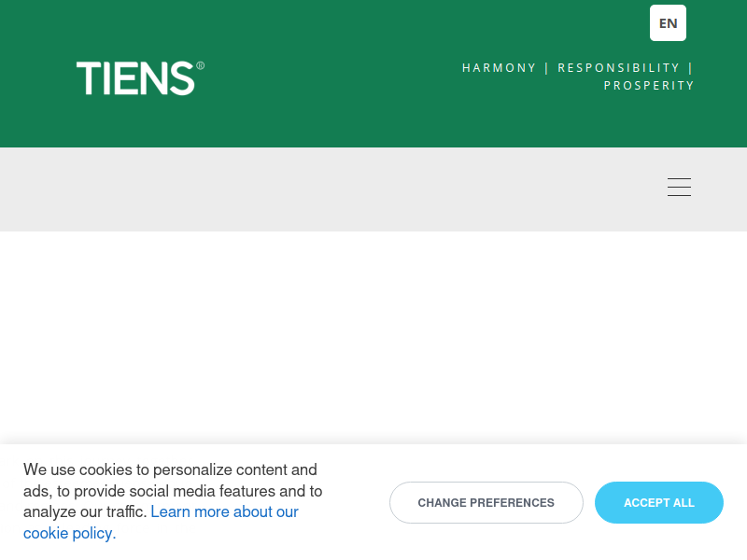This screenshot has height=560, width=747.
Task: Click 'analyze our traffic.' in cookie notice
Action: pos(85,511)
